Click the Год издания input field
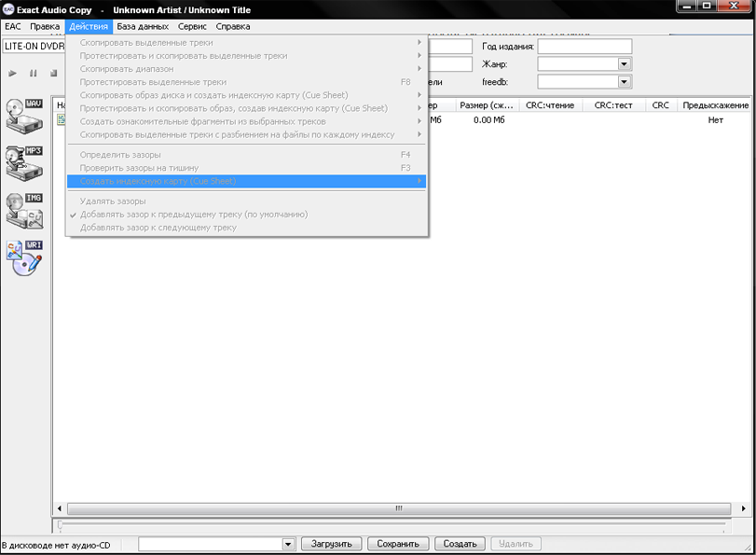Screen dimensions: 756x555 584,47
